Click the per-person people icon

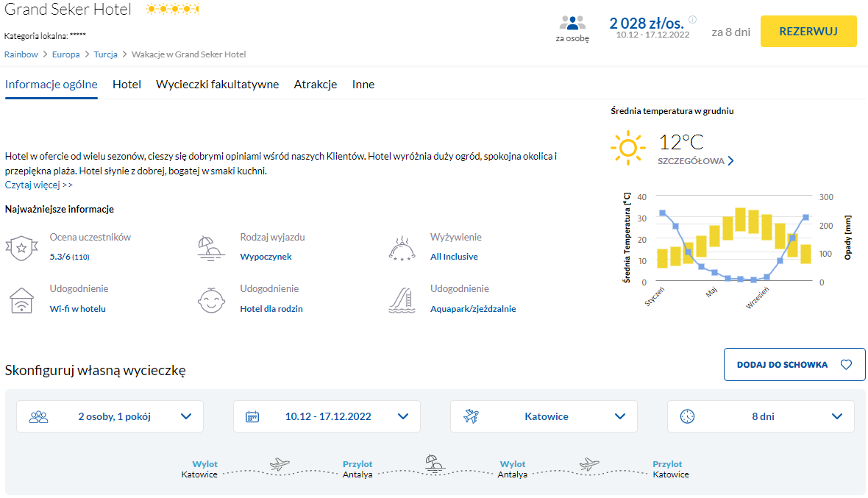click(572, 23)
